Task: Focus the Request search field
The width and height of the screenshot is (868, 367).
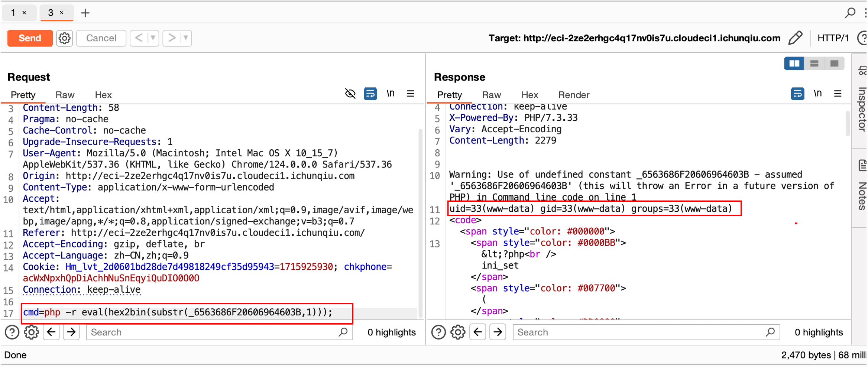Action: pyautogui.click(x=220, y=332)
